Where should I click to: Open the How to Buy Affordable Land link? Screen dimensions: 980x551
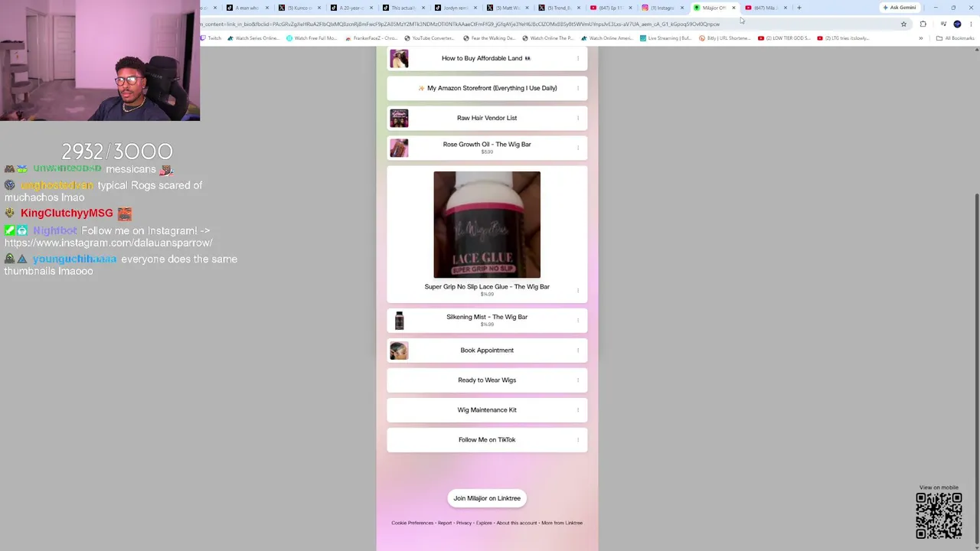(x=487, y=58)
